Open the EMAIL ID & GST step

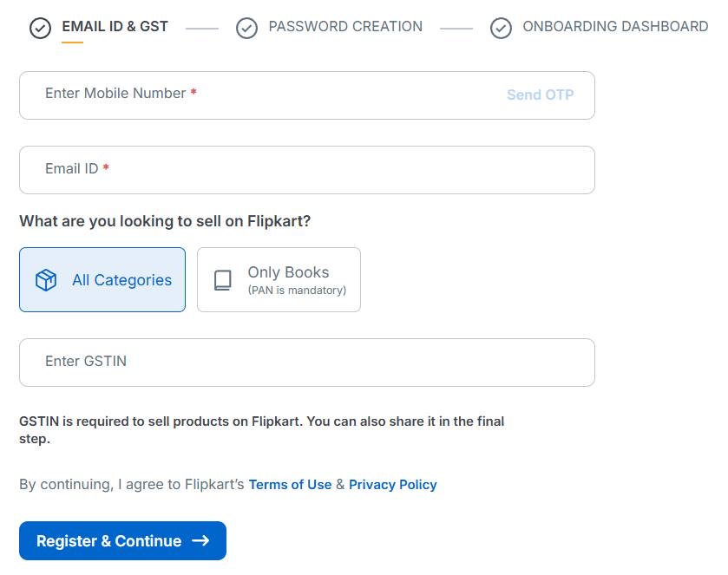click(114, 27)
